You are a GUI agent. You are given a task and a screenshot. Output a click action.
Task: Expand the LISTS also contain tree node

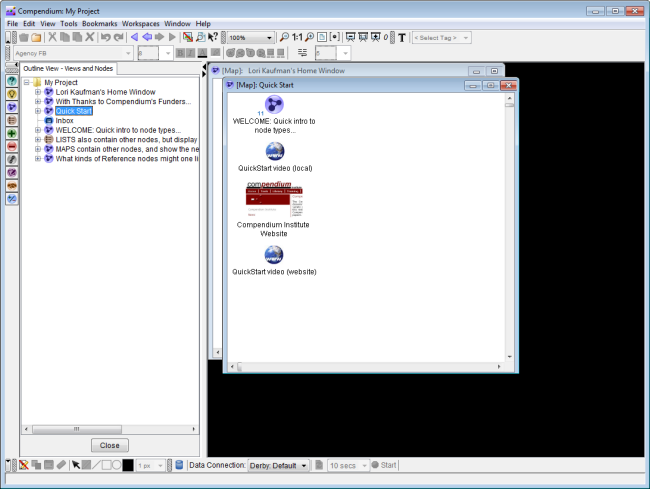pos(38,140)
